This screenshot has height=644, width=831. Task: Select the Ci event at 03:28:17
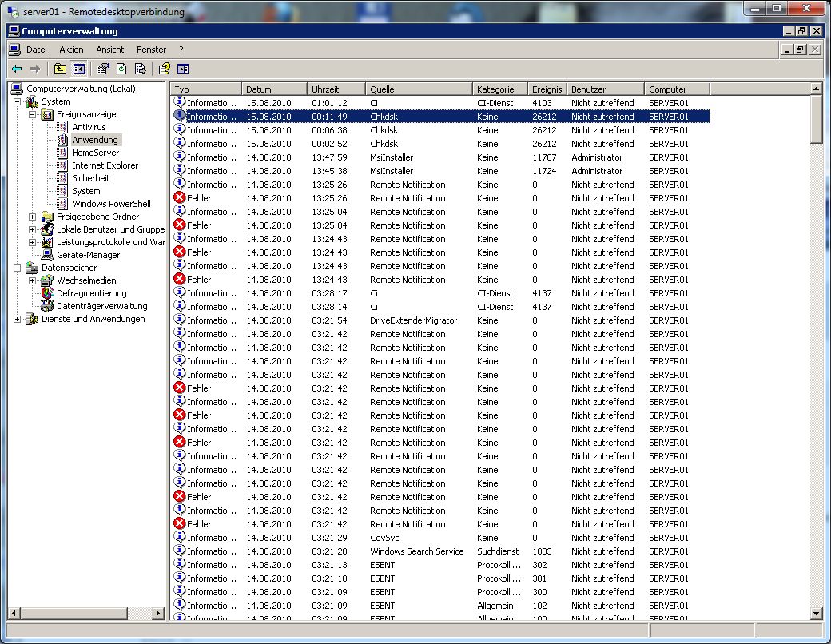click(441, 293)
